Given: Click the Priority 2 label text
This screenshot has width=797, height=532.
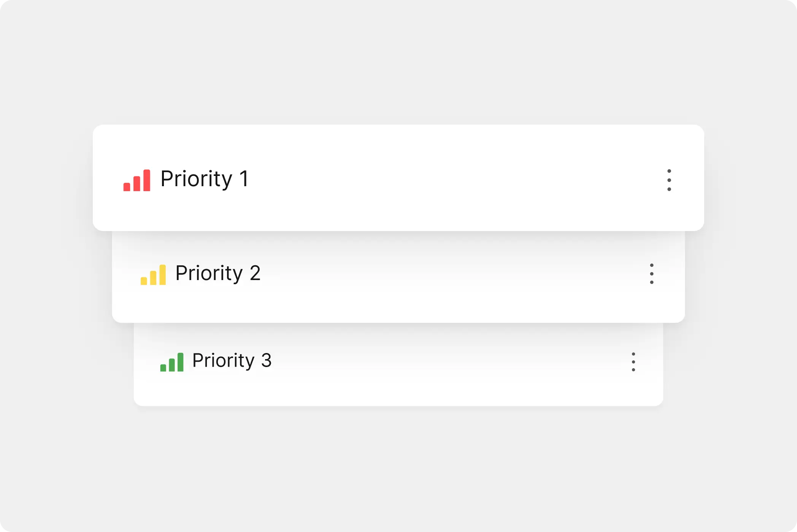Looking at the screenshot, I should (x=218, y=274).
